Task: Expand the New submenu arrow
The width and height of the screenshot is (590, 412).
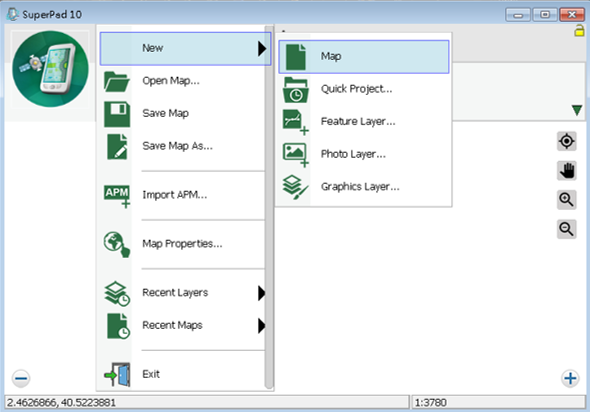Action: pos(262,49)
